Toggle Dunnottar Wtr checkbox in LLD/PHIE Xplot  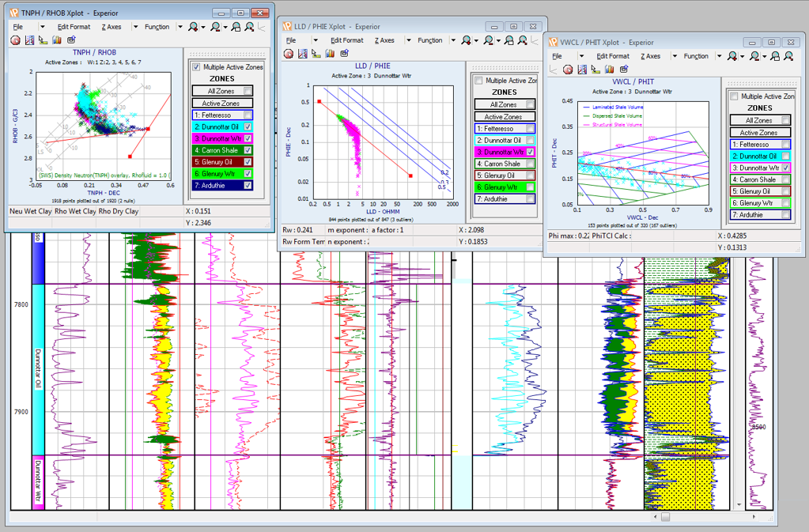(x=530, y=152)
